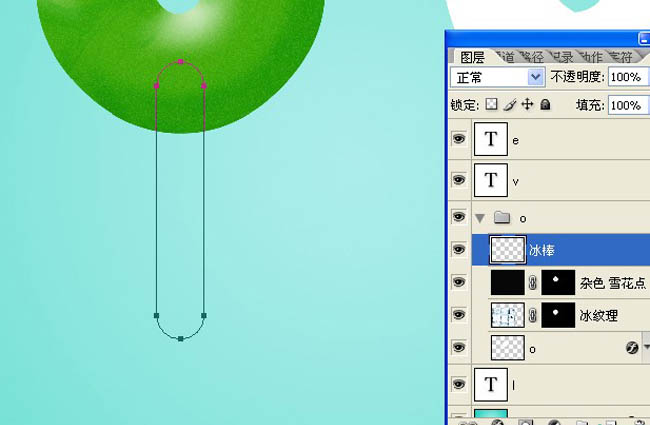The width and height of the screenshot is (650, 425).
Task: Click link icon on 杂色 雪花点 layer
Action: coord(534,283)
